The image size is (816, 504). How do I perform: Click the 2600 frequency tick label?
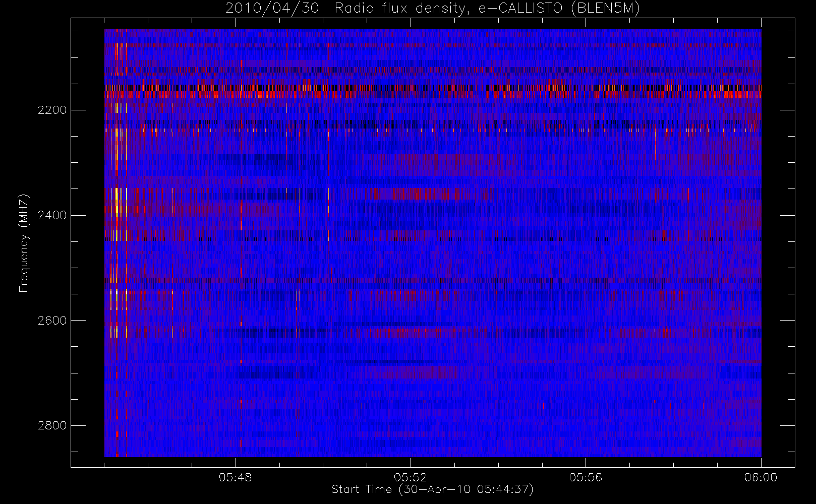pos(52,321)
